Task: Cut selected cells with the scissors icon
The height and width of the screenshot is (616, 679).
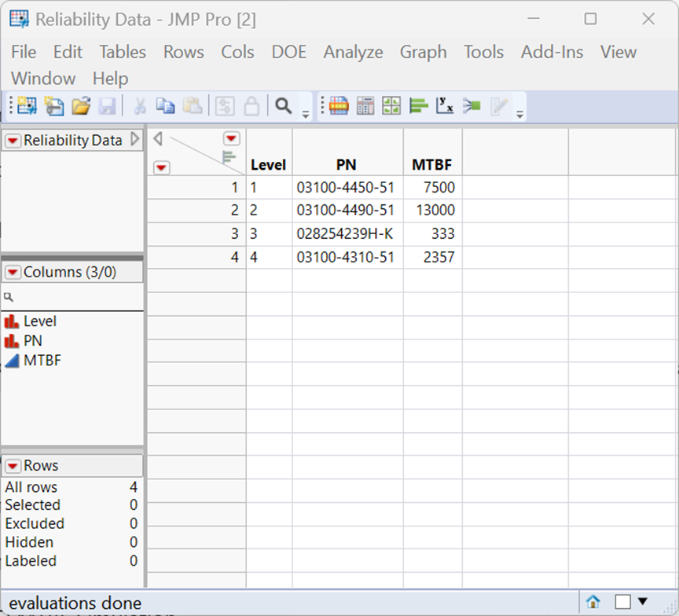Action: (141, 105)
